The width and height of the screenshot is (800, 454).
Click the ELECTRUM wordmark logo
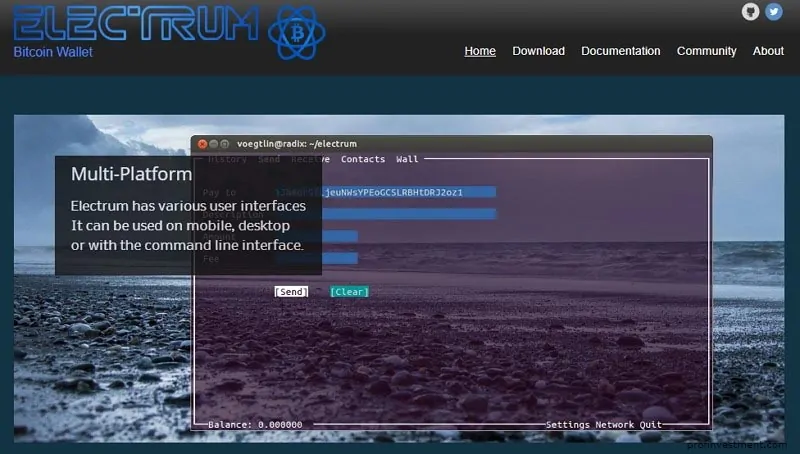coord(136,23)
